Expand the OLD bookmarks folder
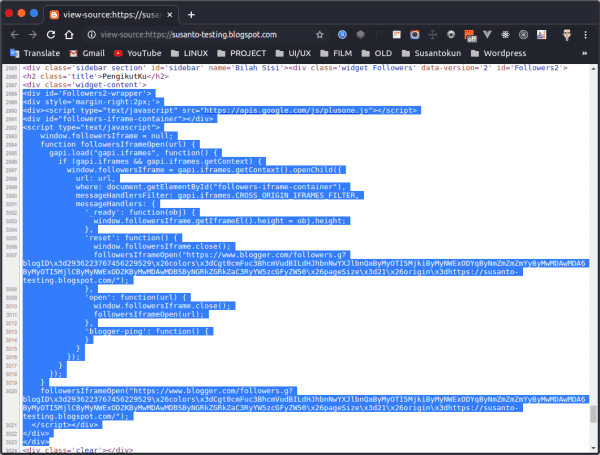Image resolution: width=600 pixels, height=455 pixels. click(377, 53)
